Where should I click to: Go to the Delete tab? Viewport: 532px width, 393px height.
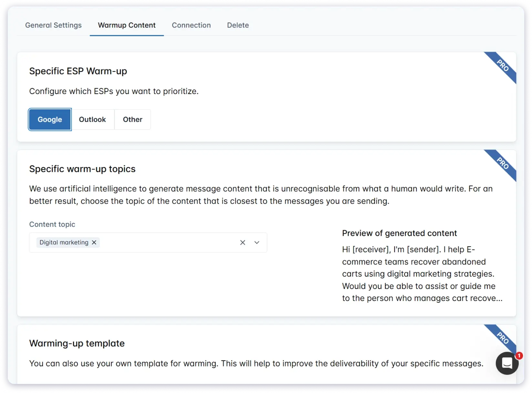[x=238, y=25]
